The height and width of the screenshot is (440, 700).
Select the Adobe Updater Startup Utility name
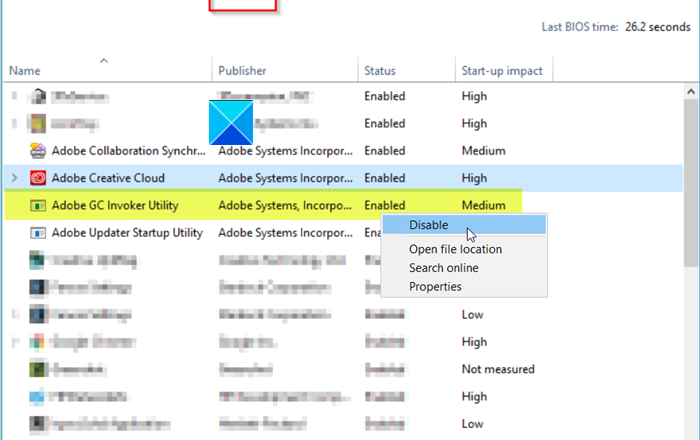pos(127,233)
